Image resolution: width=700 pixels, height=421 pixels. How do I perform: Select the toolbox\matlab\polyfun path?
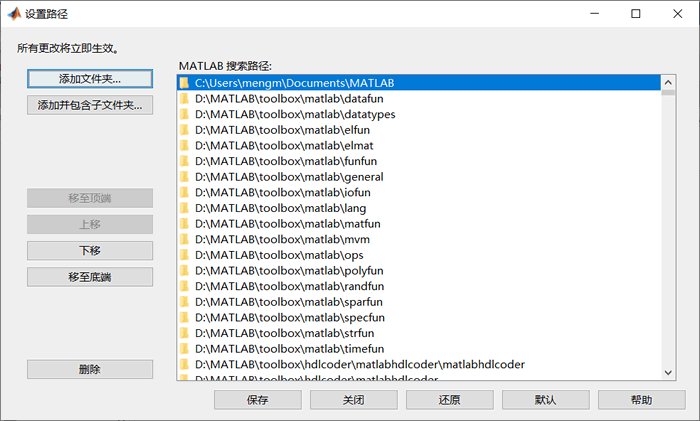[419, 271]
